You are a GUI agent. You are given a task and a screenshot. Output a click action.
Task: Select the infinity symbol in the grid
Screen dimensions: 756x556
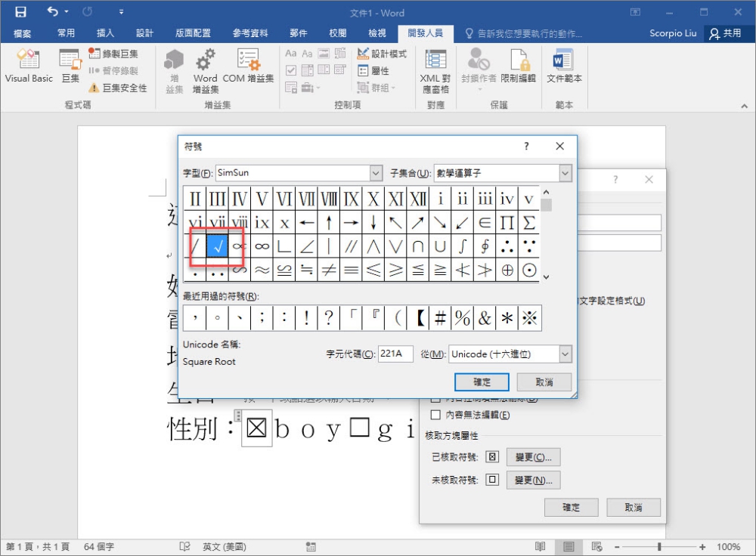(262, 246)
